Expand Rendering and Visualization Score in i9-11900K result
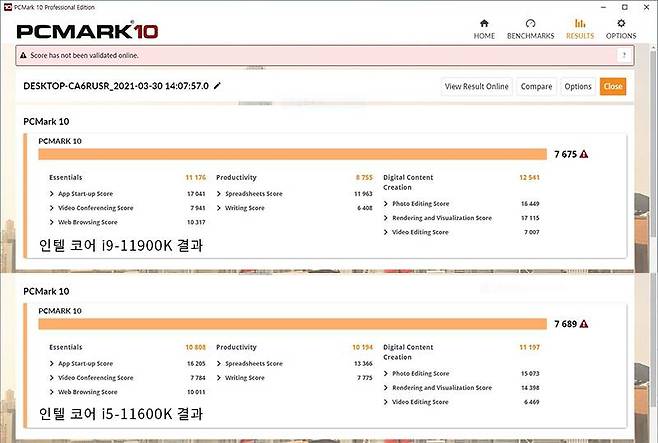Image resolution: width=658 pixels, height=443 pixels. point(386,218)
